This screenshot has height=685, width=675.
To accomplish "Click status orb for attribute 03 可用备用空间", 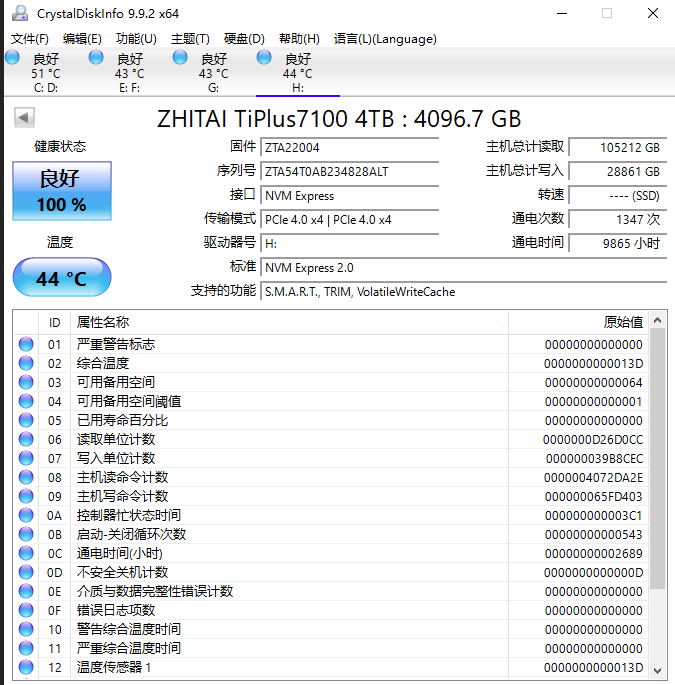I will (26, 382).
